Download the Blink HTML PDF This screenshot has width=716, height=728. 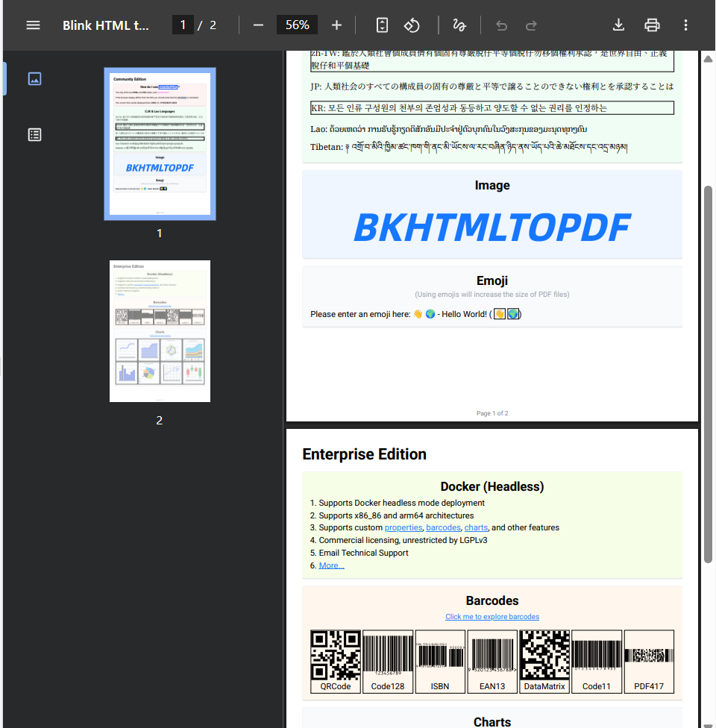618,25
